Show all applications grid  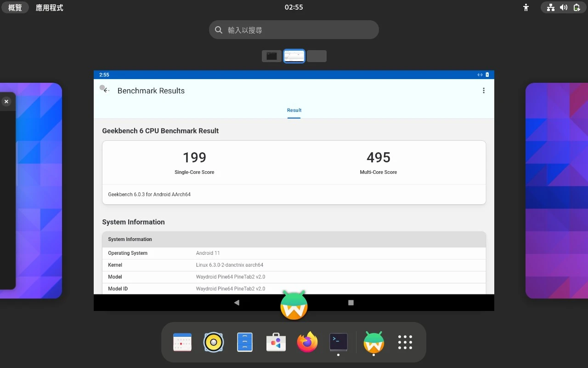click(405, 342)
